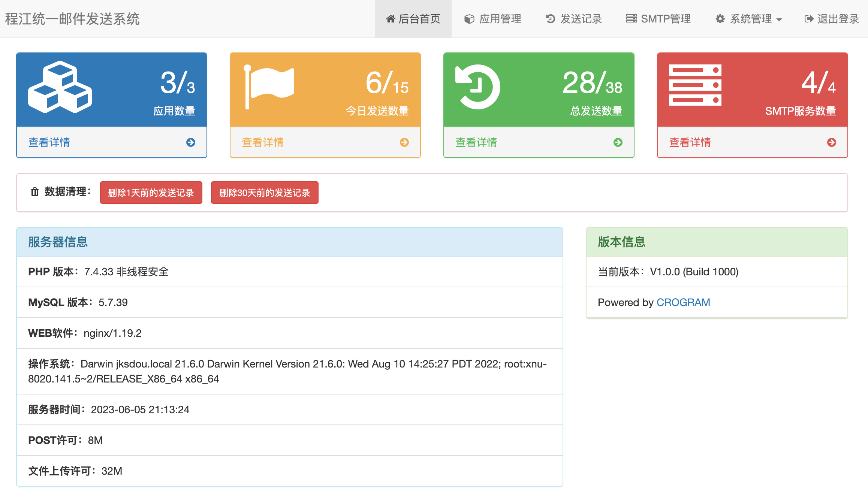Click the flag icon in orange card
The height and width of the screenshot is (502, 868).
(x=269, y=87)
